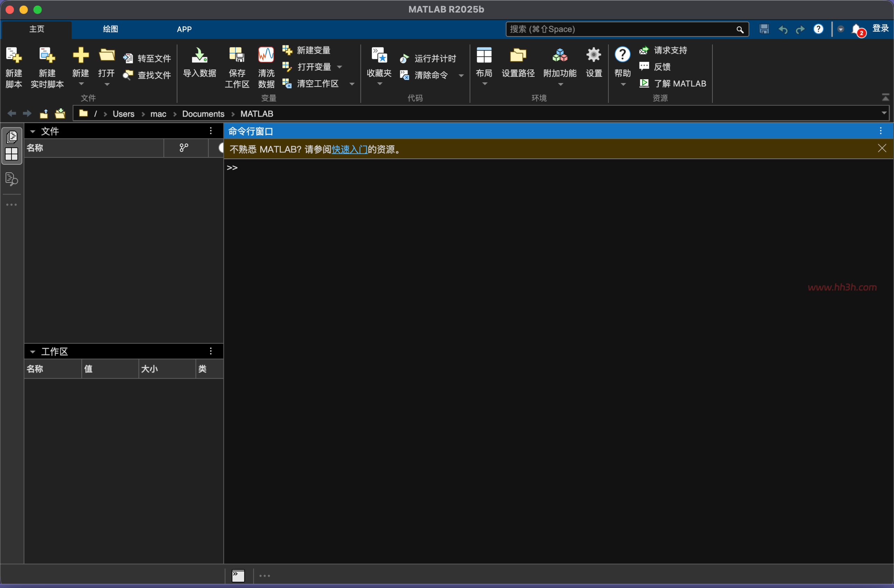Go up one folder level
The image size is (894, 588).
pos(44,113)
